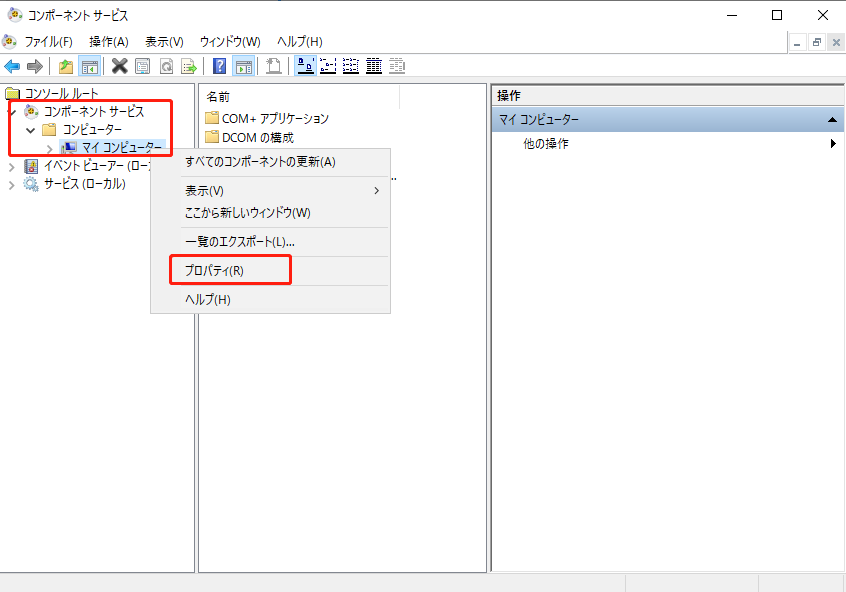
Task: Expand the サービス (ローカル) tree node
Action: click(12, 184)
